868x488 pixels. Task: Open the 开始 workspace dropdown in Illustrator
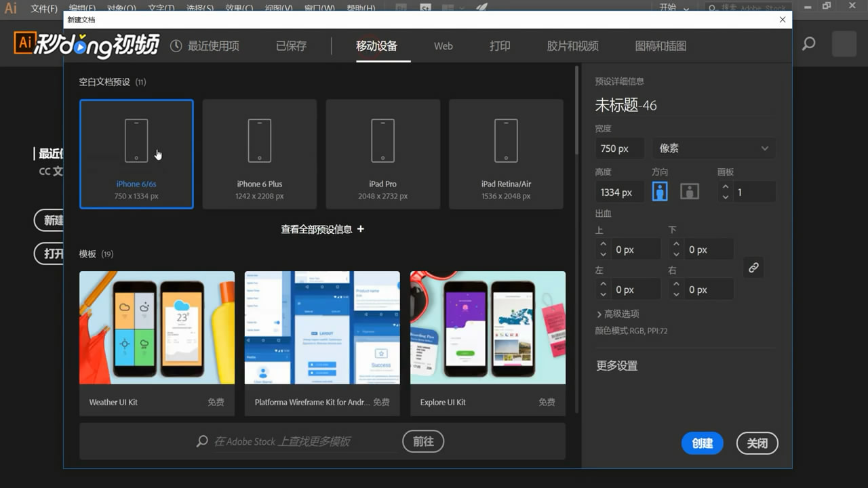[x=674, y=7]
